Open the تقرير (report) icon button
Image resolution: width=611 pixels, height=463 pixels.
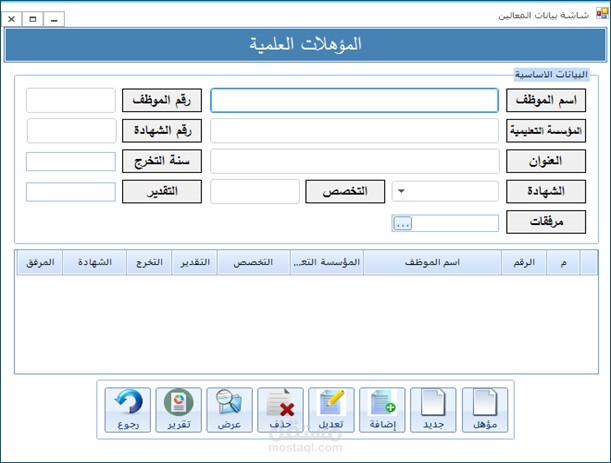coord(178,410)
